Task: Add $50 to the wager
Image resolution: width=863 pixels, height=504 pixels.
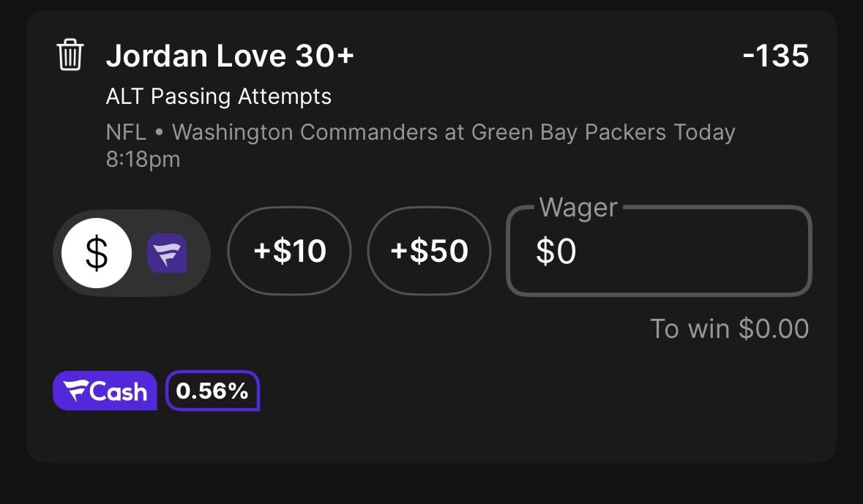Action: pos(429,252)
